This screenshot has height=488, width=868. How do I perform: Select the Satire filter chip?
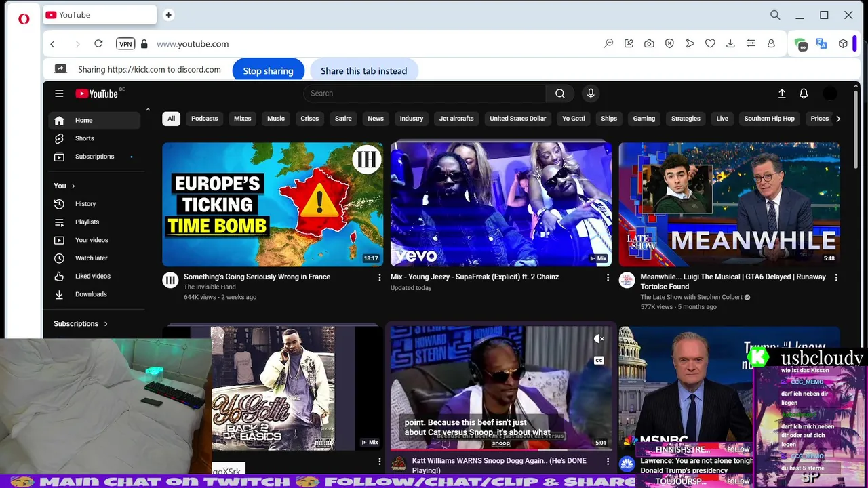click(343, 119)
